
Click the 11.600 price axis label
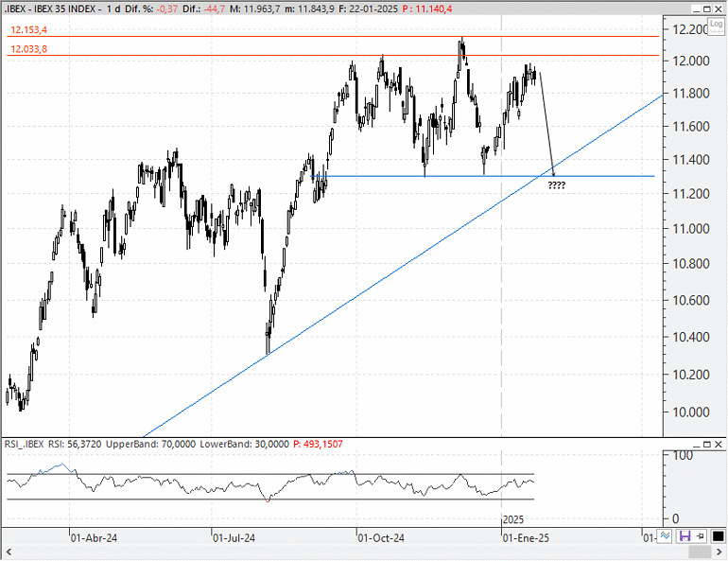pos(691,127)
